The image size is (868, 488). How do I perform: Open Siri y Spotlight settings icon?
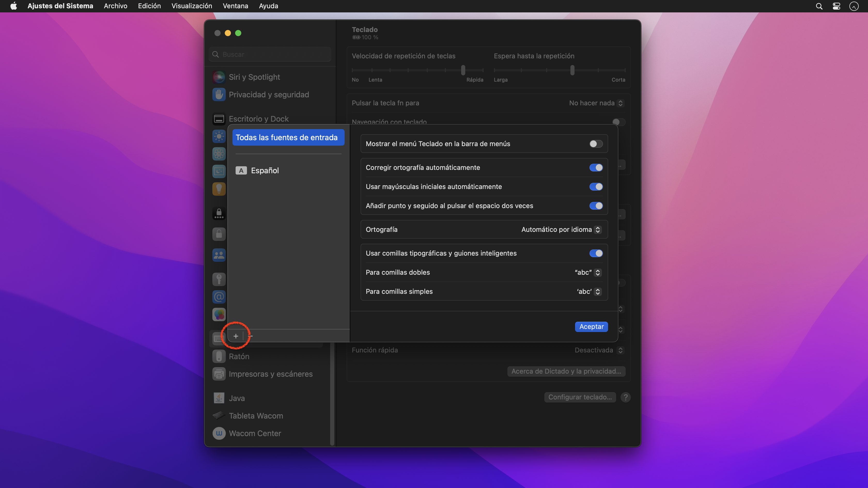pos(219,77)
